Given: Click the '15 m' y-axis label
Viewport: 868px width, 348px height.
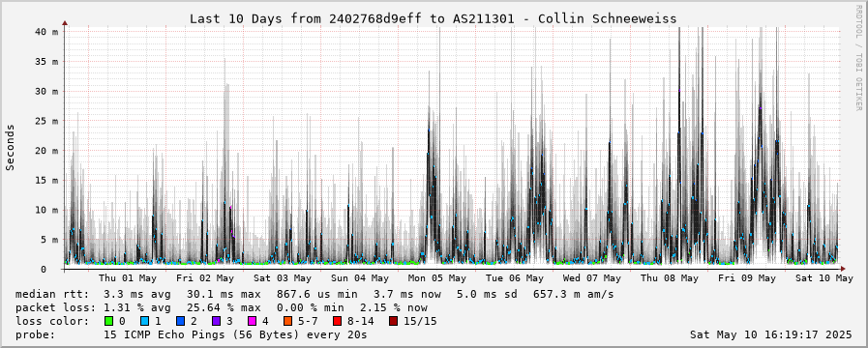Looking at the screenshot, I should click(x=45, y=181).
